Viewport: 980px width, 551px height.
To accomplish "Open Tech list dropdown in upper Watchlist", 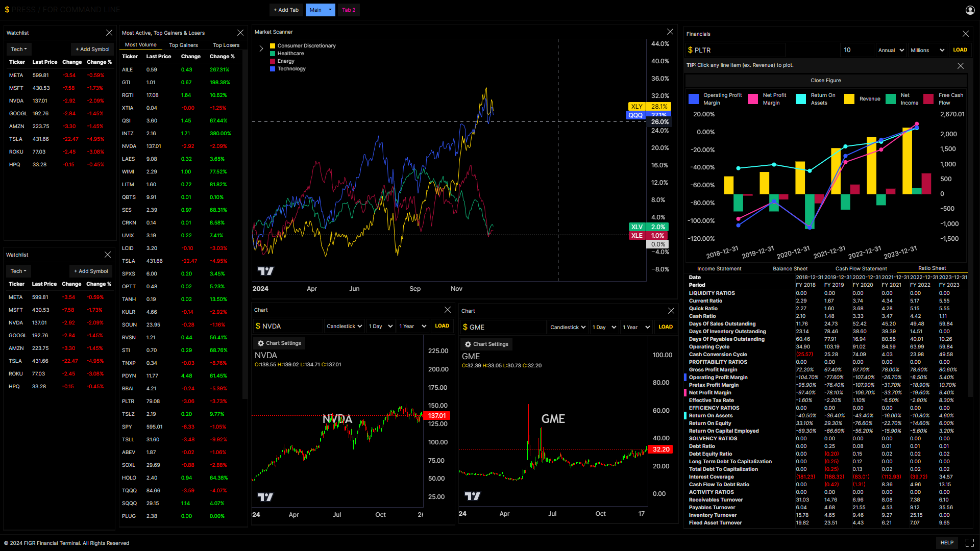I will pyautogui.click(x=19, y=49).
